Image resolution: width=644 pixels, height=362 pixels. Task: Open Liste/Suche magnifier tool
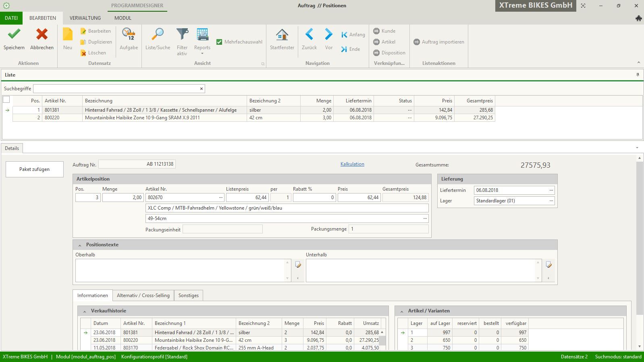(x=158, y=35)
